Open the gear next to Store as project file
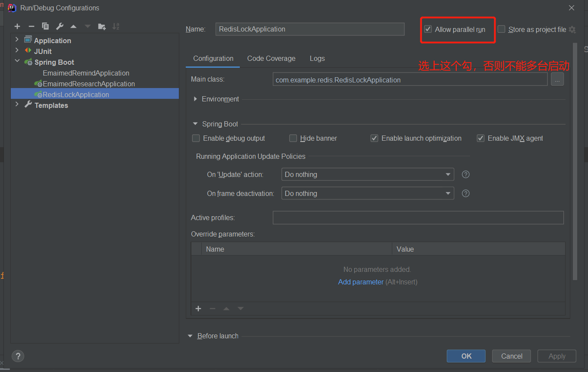This screenshot has width=588, height=372. pyautogui.click(x=572, y=29)
